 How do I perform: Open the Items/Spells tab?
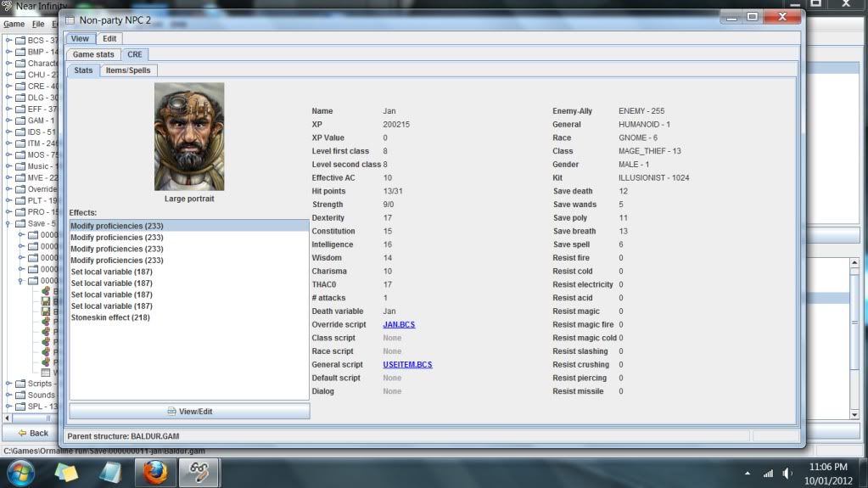127,70
